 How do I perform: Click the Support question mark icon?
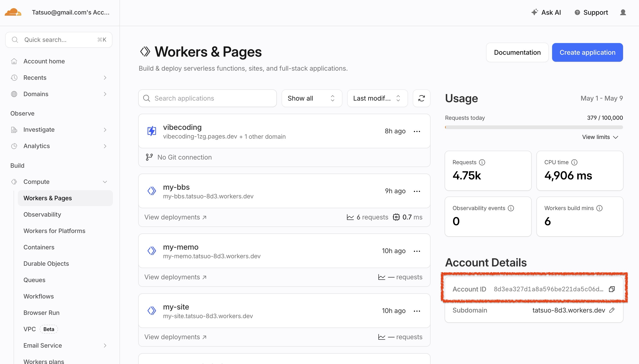pyautogui.click(x=577, y=12)
